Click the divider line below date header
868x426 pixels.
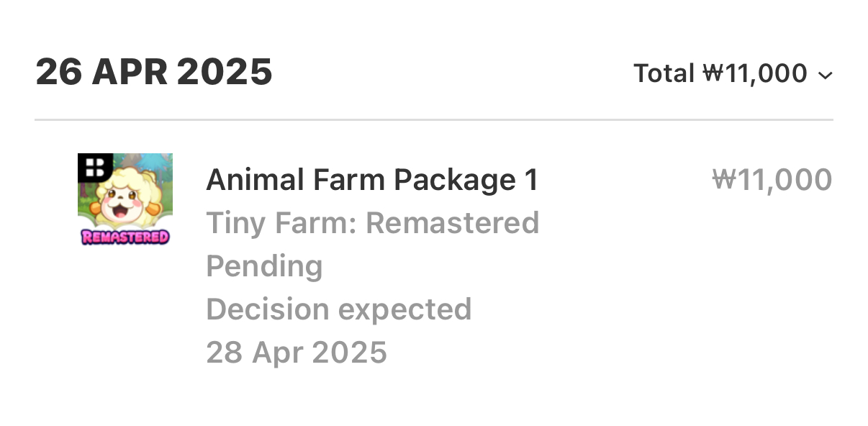tap(433, 119)
